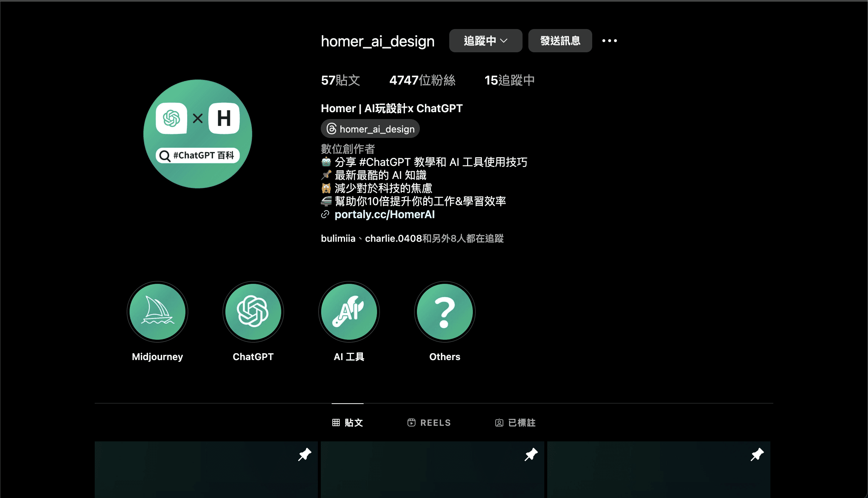Click the link chain icon beside portaly.cc
The height and width of the screenshot is (498, 868).
[325, 215]
